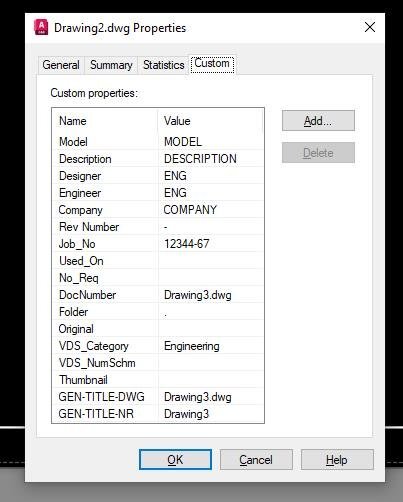Pick the GEN-TITLE-DWG property row

(158, 397)
